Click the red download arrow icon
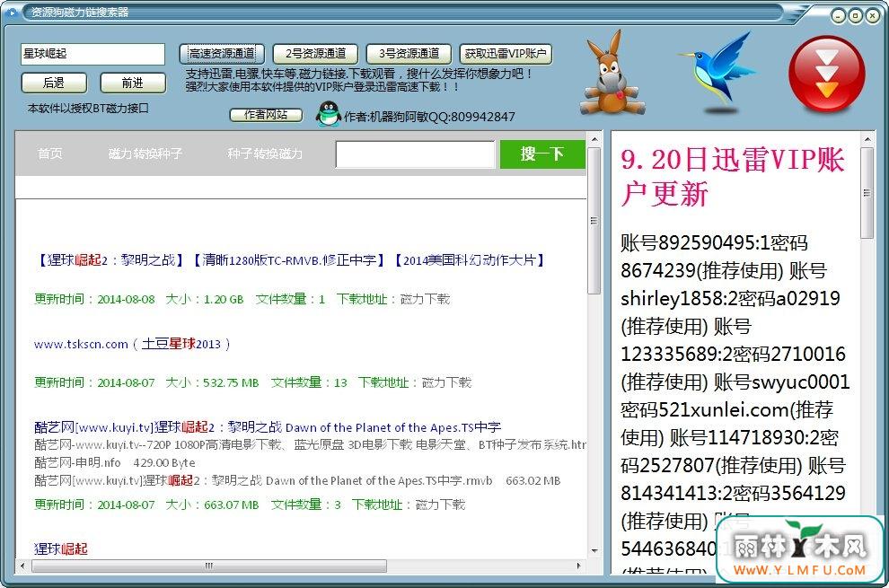 click(827, 74)
